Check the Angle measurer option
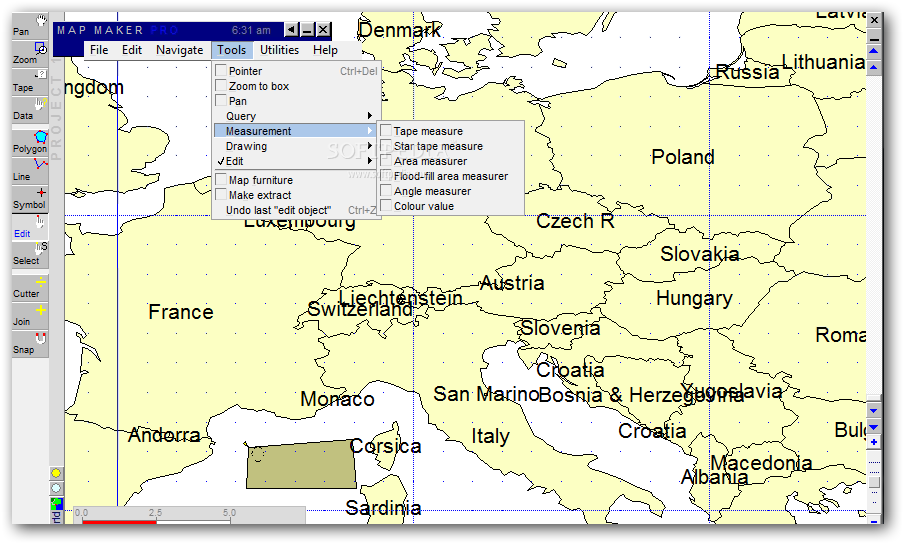Viewport: 904px width, 544px height. [386, 191]
